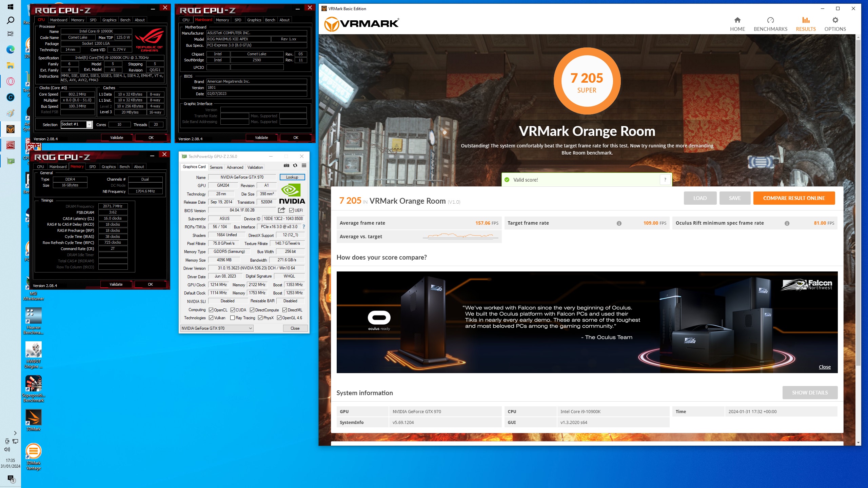Image resolution: width=868 pixels, height=488 pixels.
Task: Open HWBOT Unigine desktop shortcut
Action: point(34,355)
